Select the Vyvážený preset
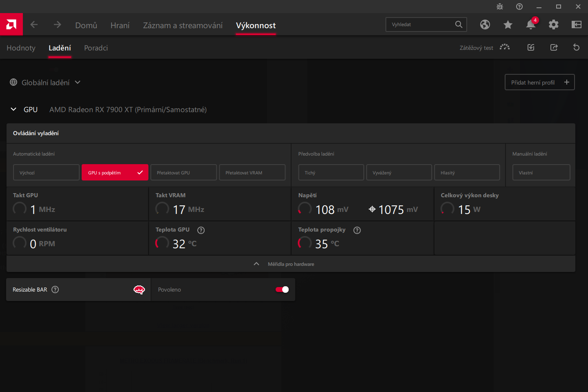 pyautogui.click(x=399, y=172)
